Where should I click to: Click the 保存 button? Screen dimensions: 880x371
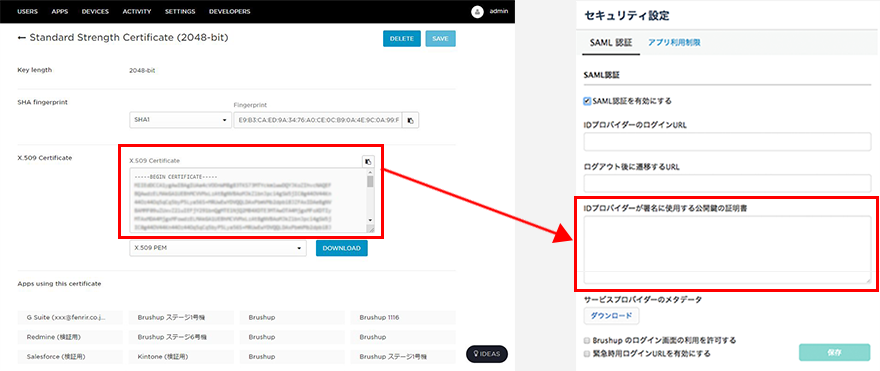pyautogui.click(x=834, y=352)
